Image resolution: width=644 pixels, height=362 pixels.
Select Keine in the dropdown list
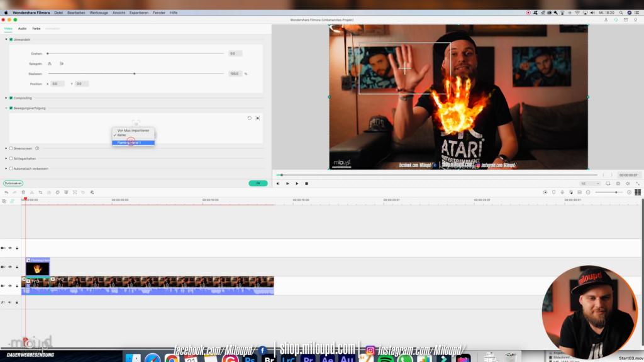133,135
